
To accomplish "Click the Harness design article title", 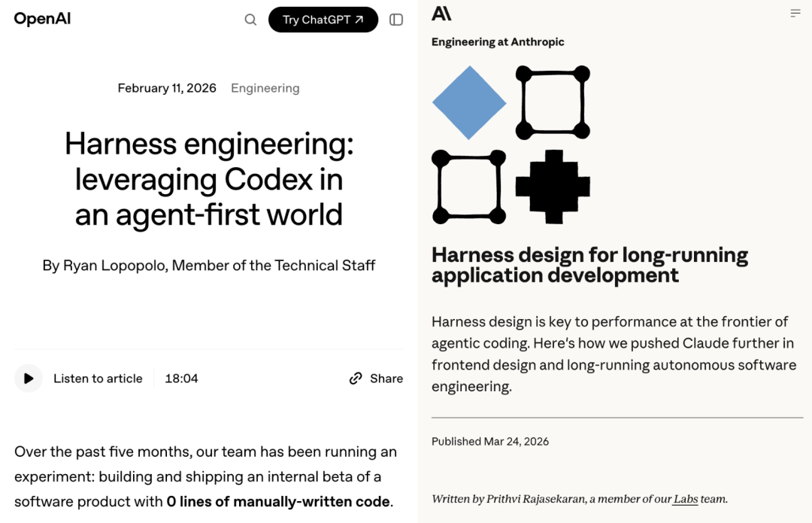I will coord(589,265).
